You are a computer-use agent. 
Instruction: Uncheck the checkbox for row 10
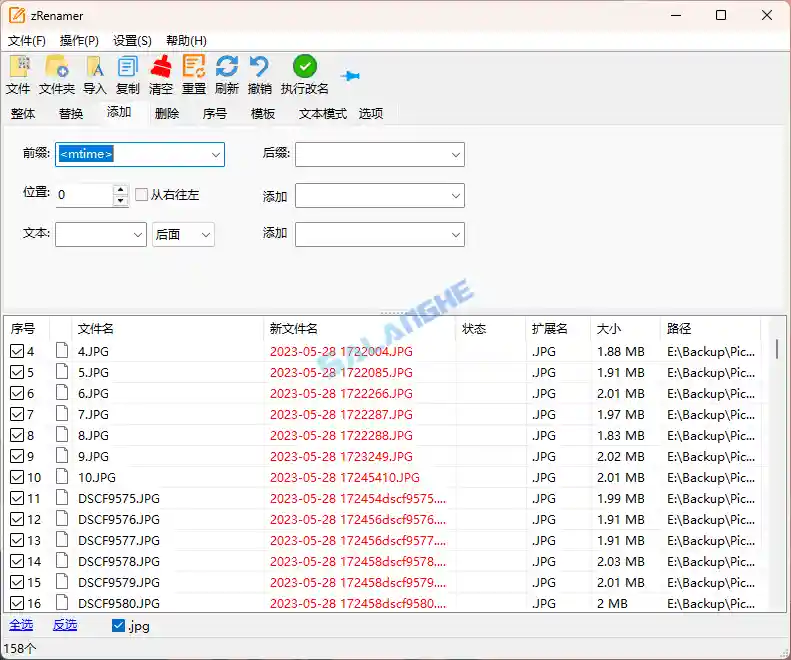tap(17, 477)
